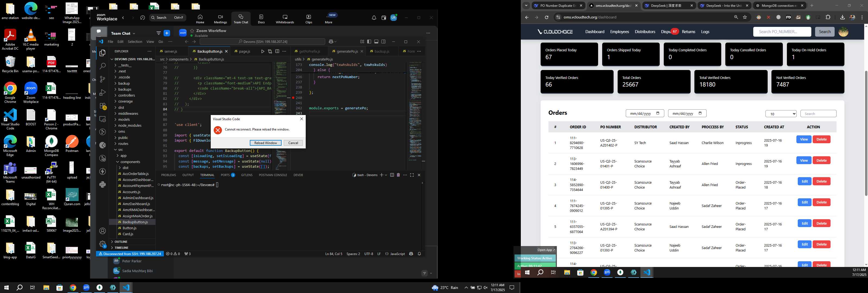Click Reload Window button in dialog
The height and width of the screenshot is (293, 868).
[266, 143]
